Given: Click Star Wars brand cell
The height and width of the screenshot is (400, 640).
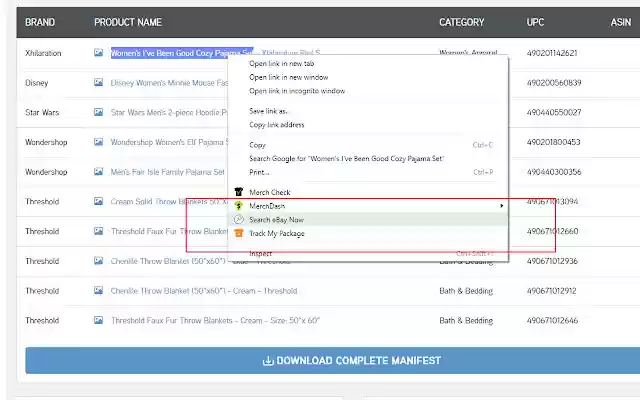Looking at the screenshot, I should (x=42, y=112).
